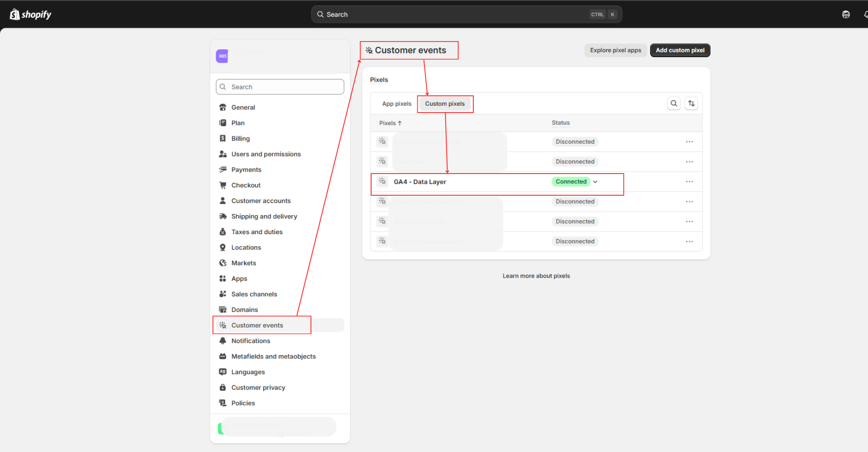Select the Customer privacy label
This screenshot has height=452, width=868.
(x=258, y=388)
